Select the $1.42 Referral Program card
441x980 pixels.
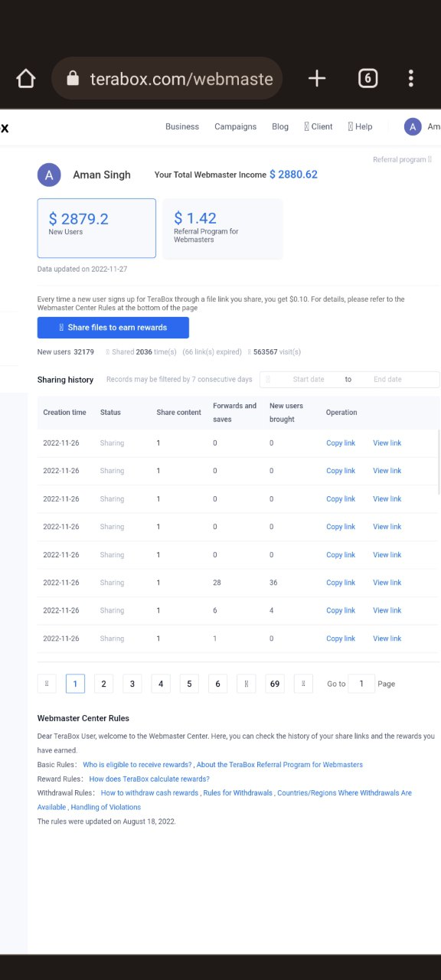223,228
